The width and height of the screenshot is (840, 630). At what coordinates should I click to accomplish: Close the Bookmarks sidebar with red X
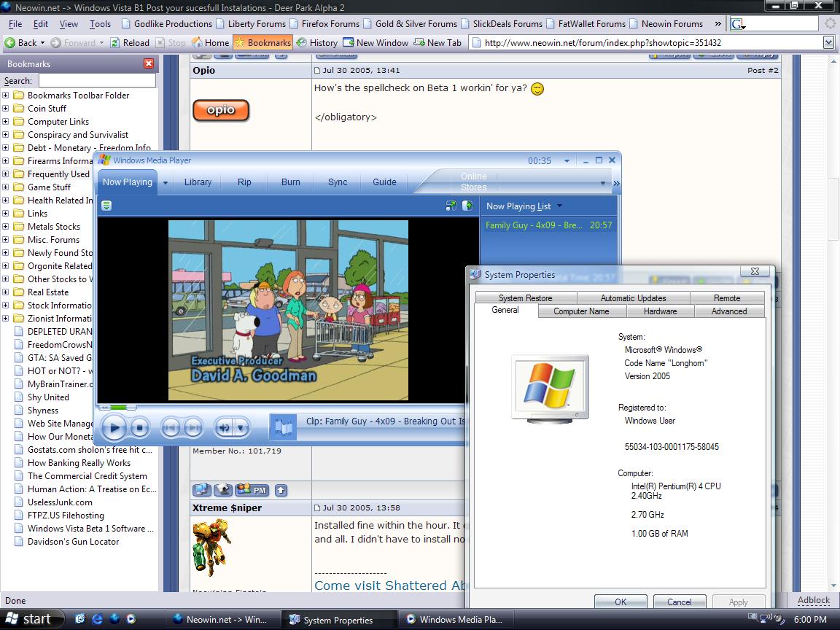(149, 63)
